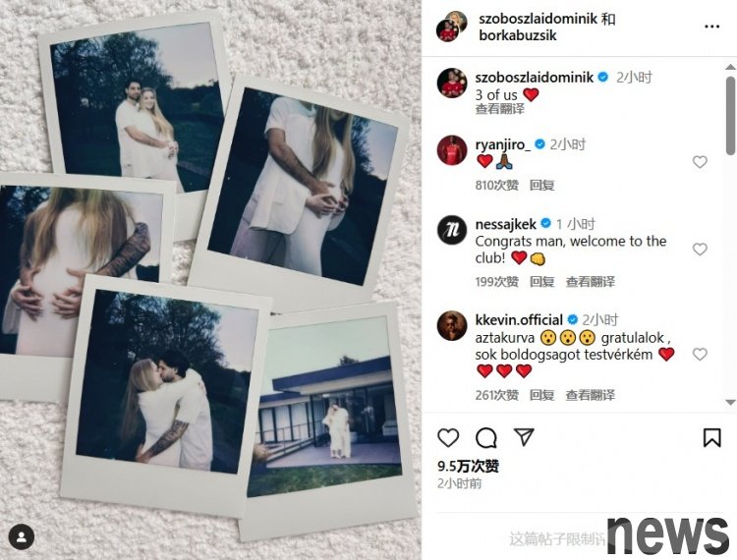View translation of the '3 of us' caption
This screenshot has height=560, width=737.
pos(499,109)
